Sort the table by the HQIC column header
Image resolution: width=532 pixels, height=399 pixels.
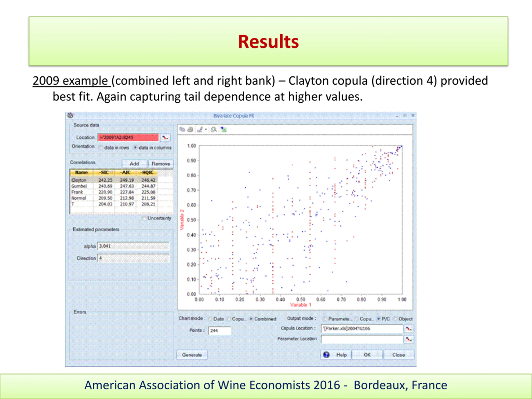tap(147, 172)
